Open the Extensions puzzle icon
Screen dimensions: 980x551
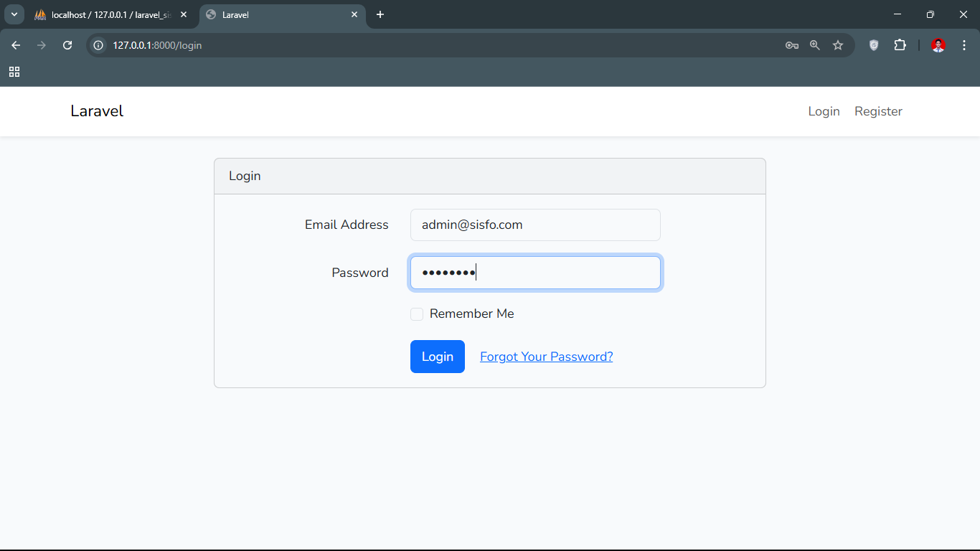pyautogui.click(x=900, y=45)
